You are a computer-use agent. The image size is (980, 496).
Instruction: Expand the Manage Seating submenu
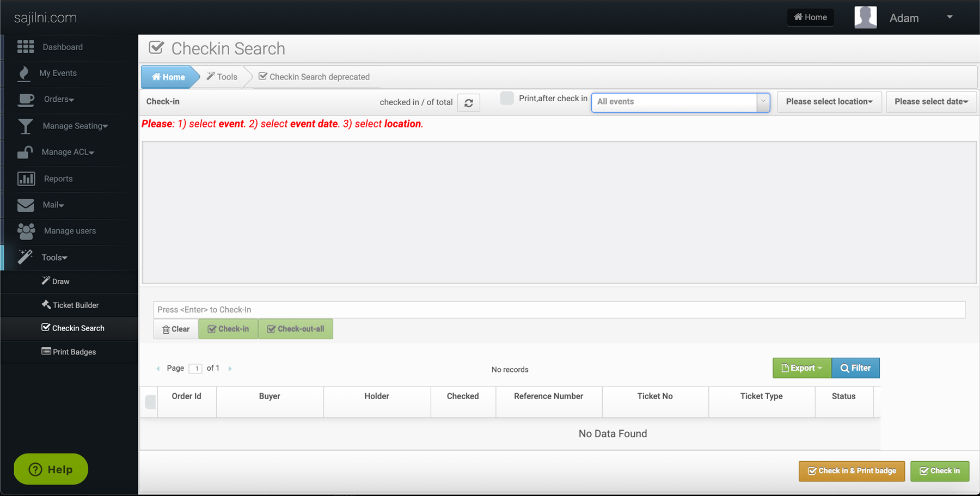coord(75,126)
